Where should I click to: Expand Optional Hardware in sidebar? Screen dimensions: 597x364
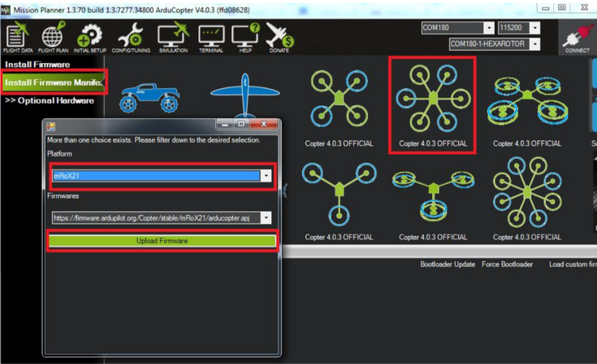50,101
